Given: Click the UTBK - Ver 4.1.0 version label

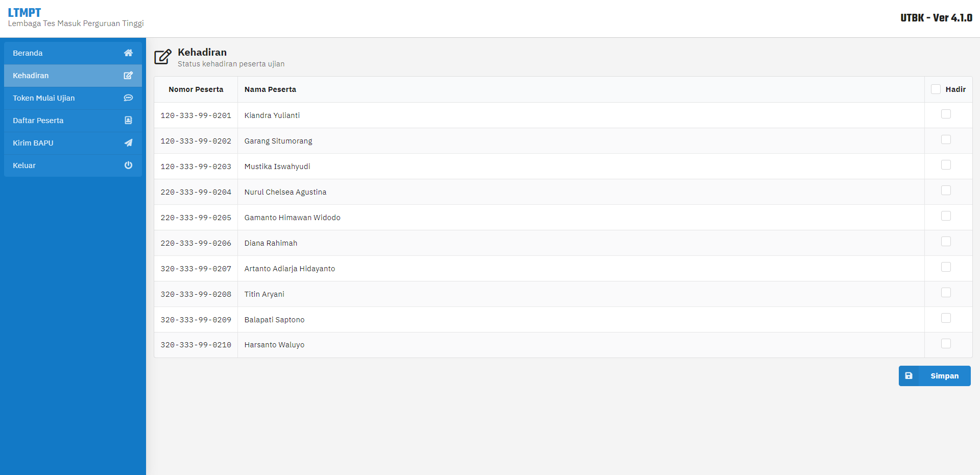Looking at the screenshot, I should pyautogui.click(x=936, y=18).
